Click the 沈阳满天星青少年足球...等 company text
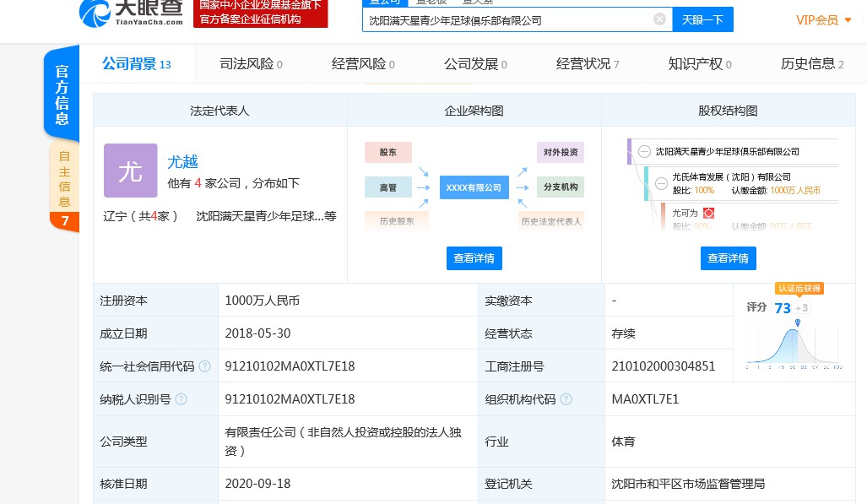Image resolution: width=867 pixels, height=504 pixels. (266, 216)
